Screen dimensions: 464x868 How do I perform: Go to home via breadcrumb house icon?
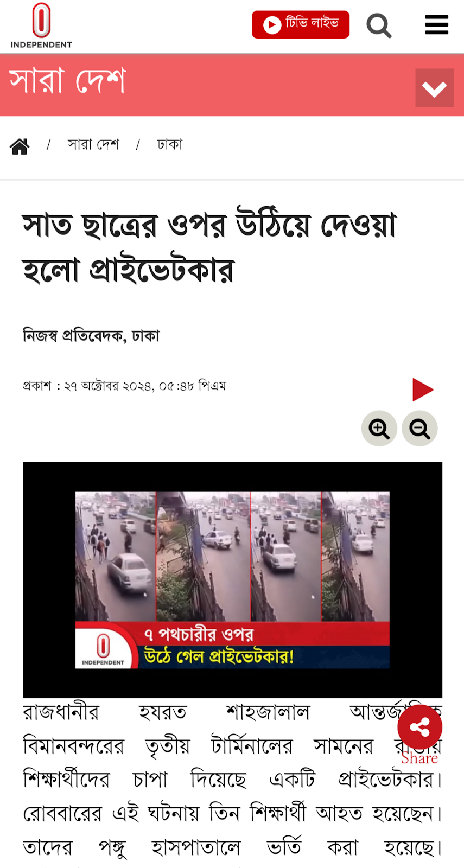tap(20, 146)
